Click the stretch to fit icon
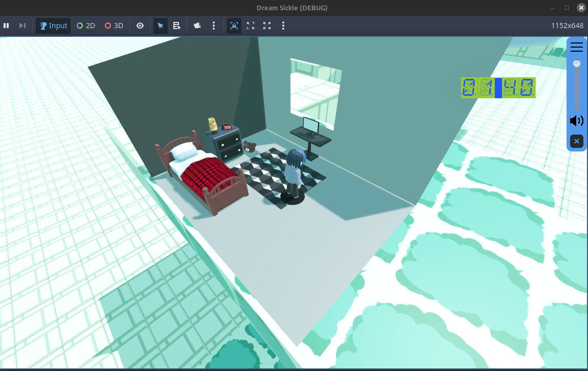588x371 pixels. (267, 26)
